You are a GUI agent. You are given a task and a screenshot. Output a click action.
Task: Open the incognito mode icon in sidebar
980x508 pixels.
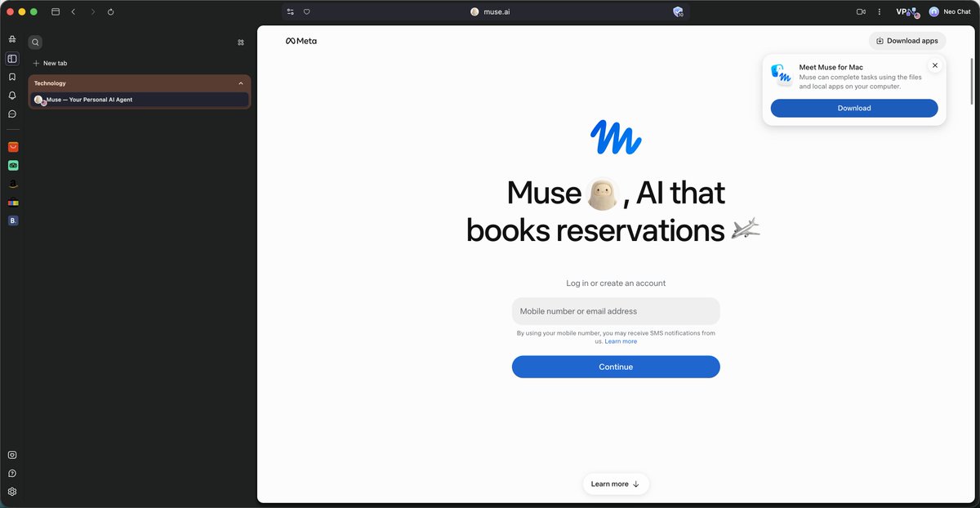pos(12,39)
